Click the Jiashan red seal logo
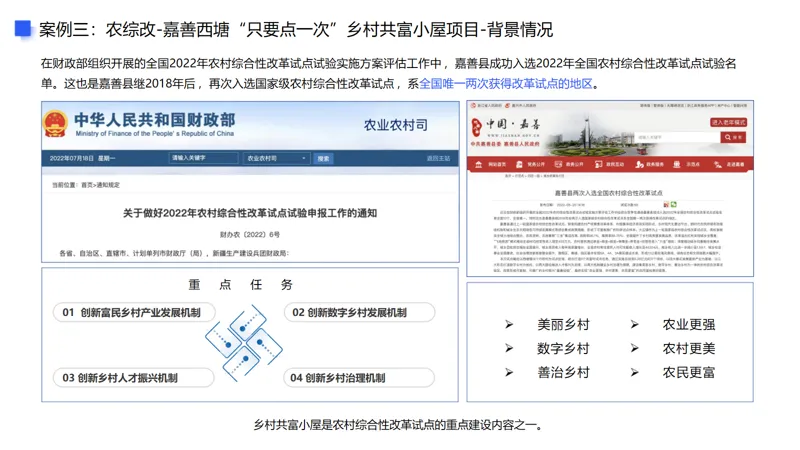 [x=476, y=127]
